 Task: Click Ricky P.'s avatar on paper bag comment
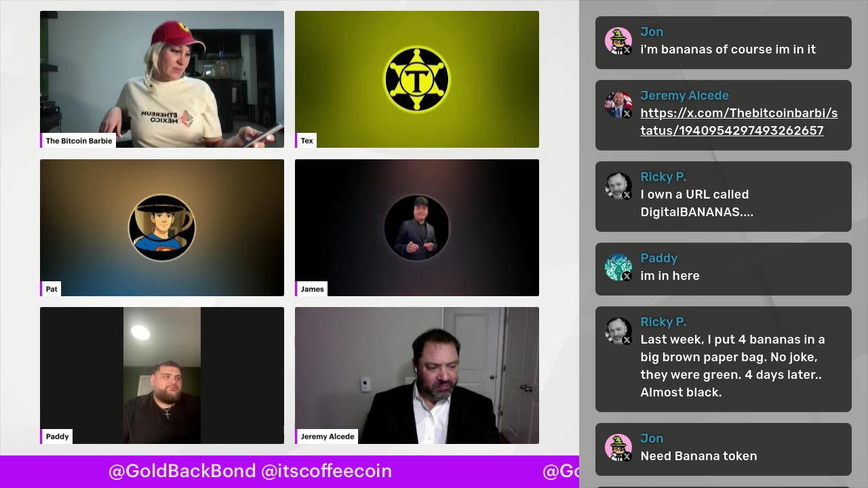click(x=618, y=331)
